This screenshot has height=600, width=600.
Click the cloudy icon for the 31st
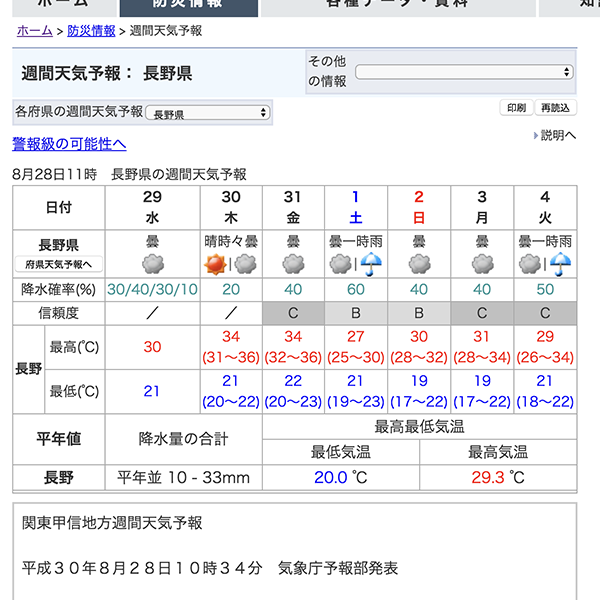pos(293,264)
